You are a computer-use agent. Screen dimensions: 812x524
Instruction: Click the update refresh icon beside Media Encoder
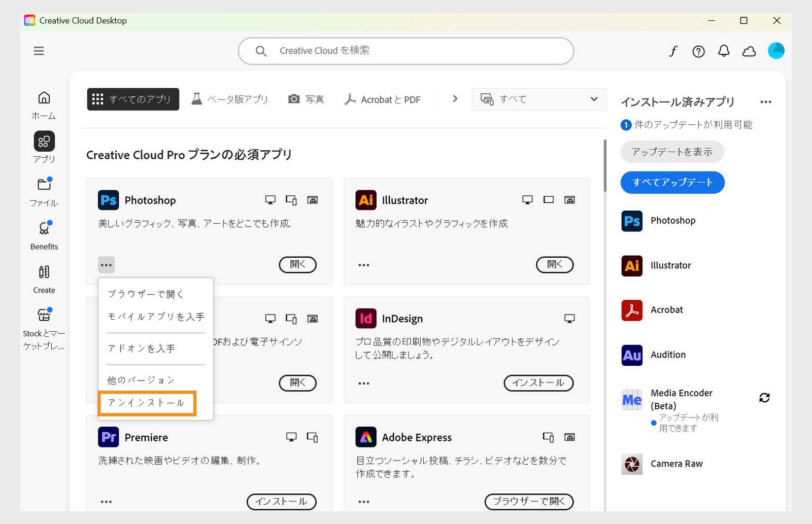coord(765,398)
